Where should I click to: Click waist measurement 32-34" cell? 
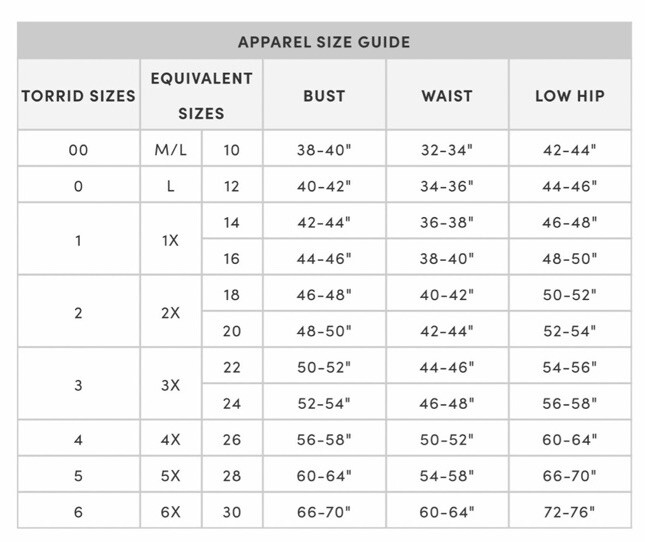pyautogui.click(x=447, y=149)
